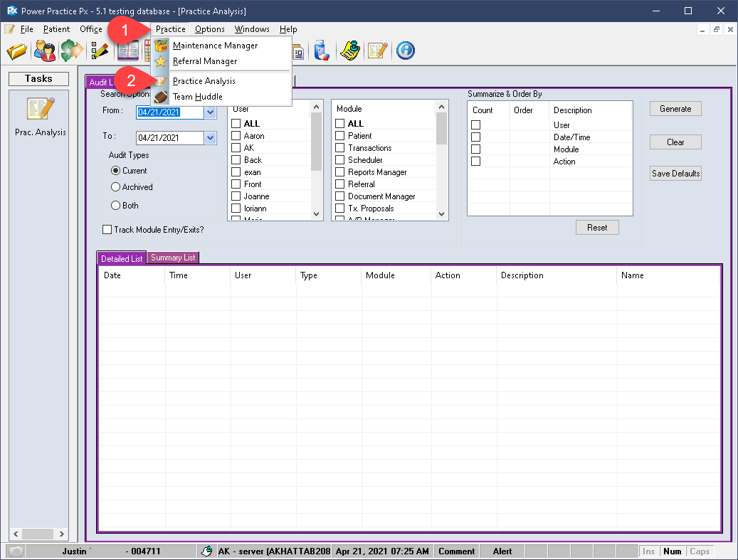
Task: Click the blue info help toolbar icon
Action: 405,51
